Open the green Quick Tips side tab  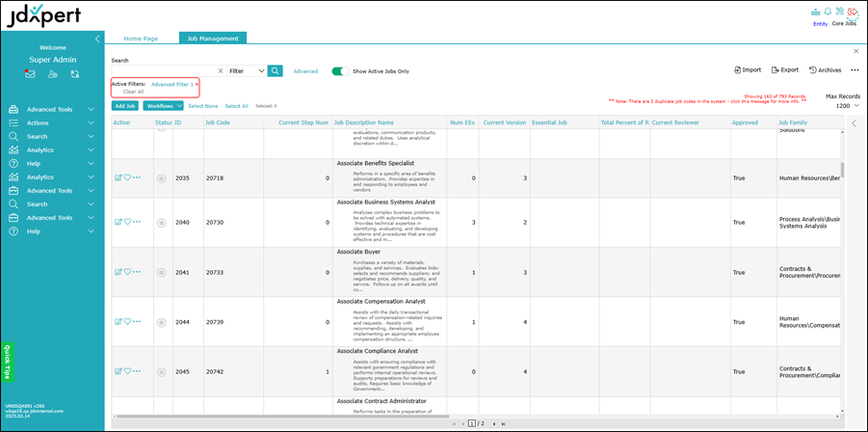pos(7,363)
